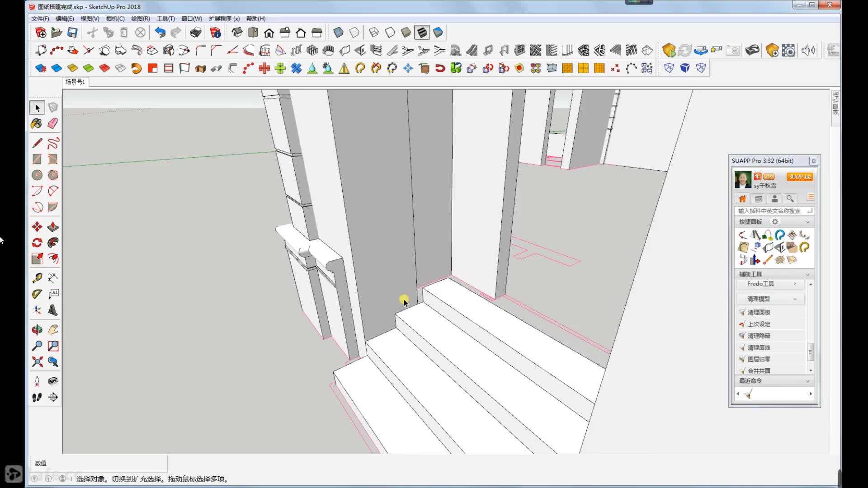868x488 pixels.
Task: Run the 上次设定 command
Action: (771, 324)
